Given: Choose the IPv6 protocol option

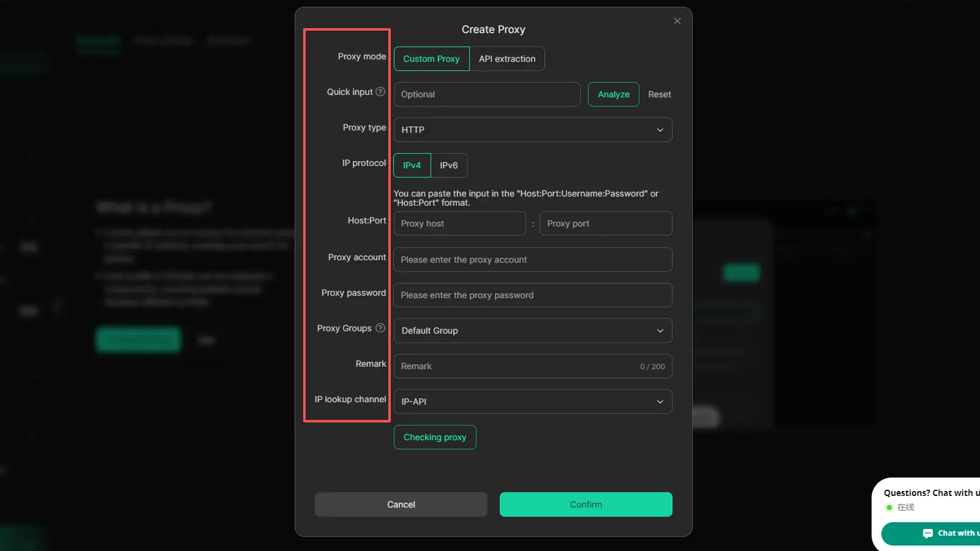Looking at the screenshot, I should [x=449, y=165].
